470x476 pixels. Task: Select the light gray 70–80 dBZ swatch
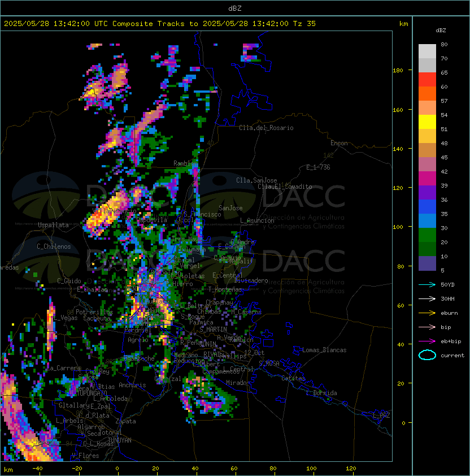(427, 51)
